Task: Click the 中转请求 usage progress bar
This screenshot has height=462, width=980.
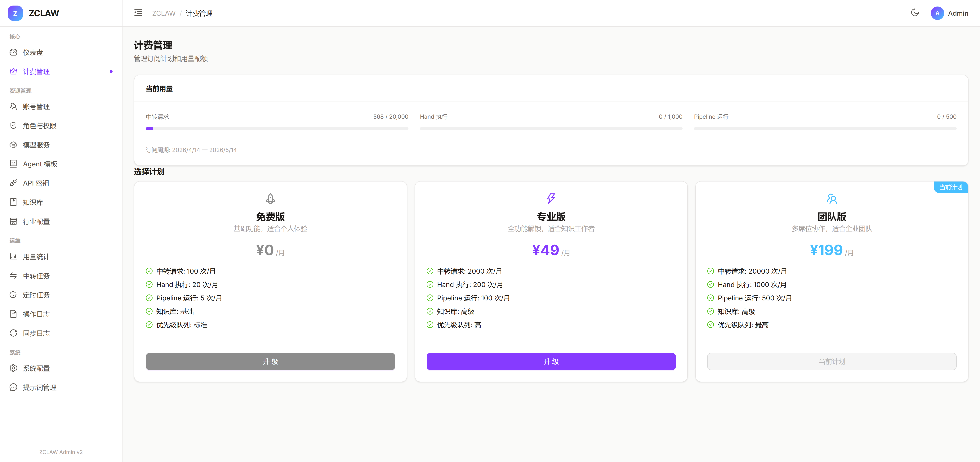Action: [277, 129]
